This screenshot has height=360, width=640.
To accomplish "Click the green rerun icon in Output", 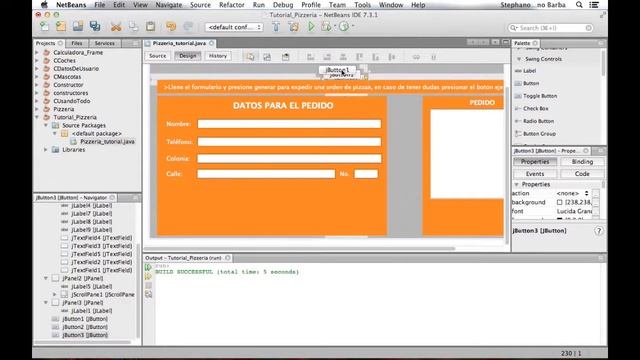I will coord(148,267).
